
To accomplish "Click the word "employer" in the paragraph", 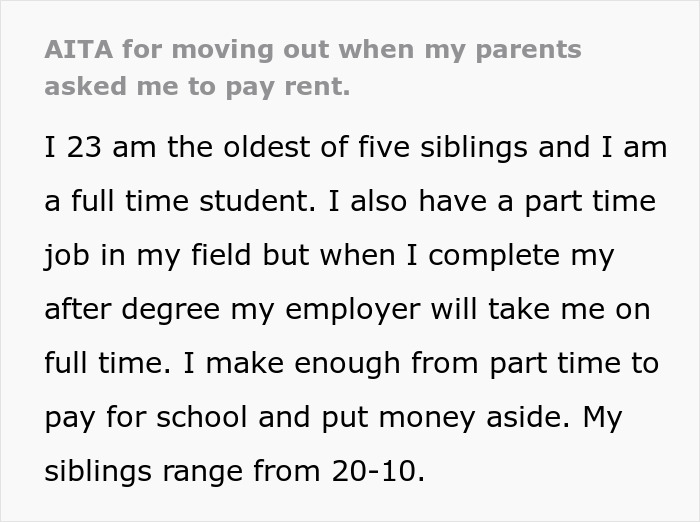I will coord(353,311).
